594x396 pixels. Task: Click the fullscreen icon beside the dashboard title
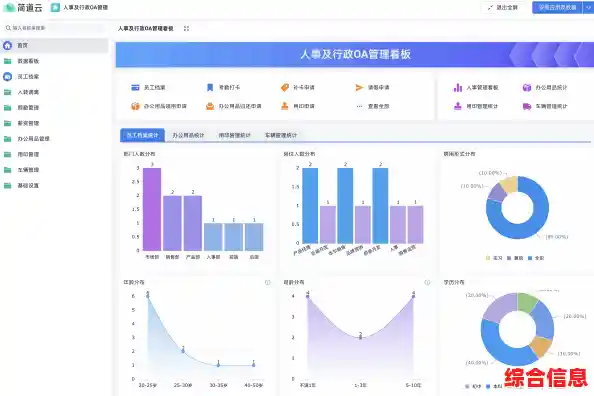186,28
